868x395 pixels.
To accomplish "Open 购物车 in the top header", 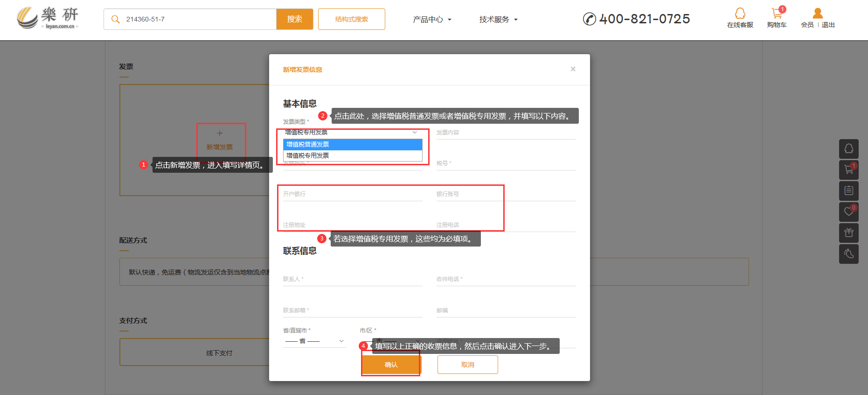I will pyautogui.click(x=777, y=18).
